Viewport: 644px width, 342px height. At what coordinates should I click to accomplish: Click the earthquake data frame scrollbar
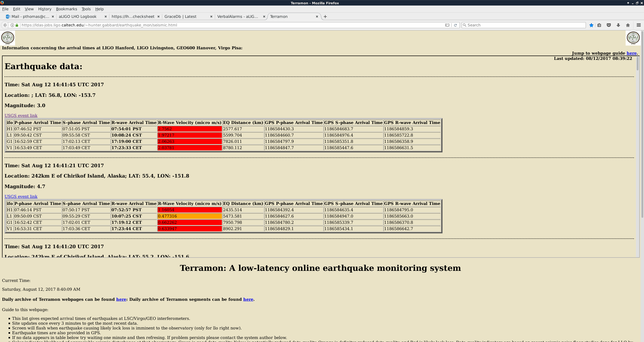637,63
